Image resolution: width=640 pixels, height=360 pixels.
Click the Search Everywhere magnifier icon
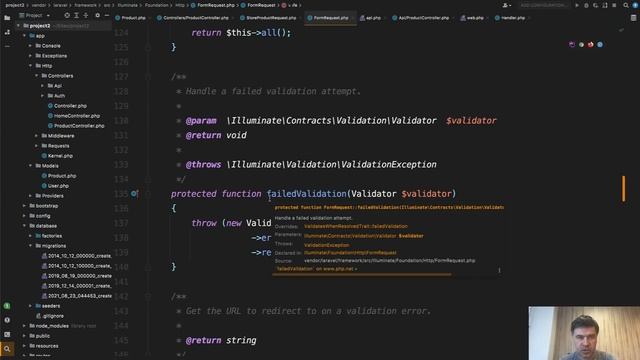(x=626, y=5)
